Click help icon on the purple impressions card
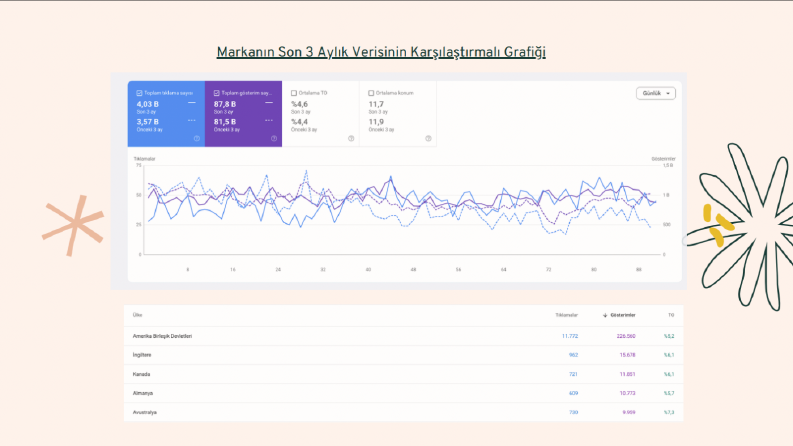This screenshot has height=446, width=793. [x=274, y=139]
